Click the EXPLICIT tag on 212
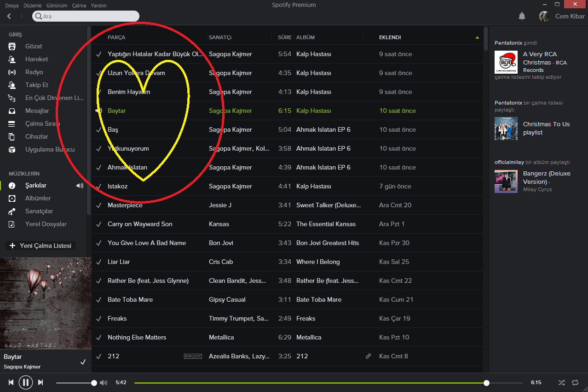The height and width of the screenshot is (392, 588). 193,356
